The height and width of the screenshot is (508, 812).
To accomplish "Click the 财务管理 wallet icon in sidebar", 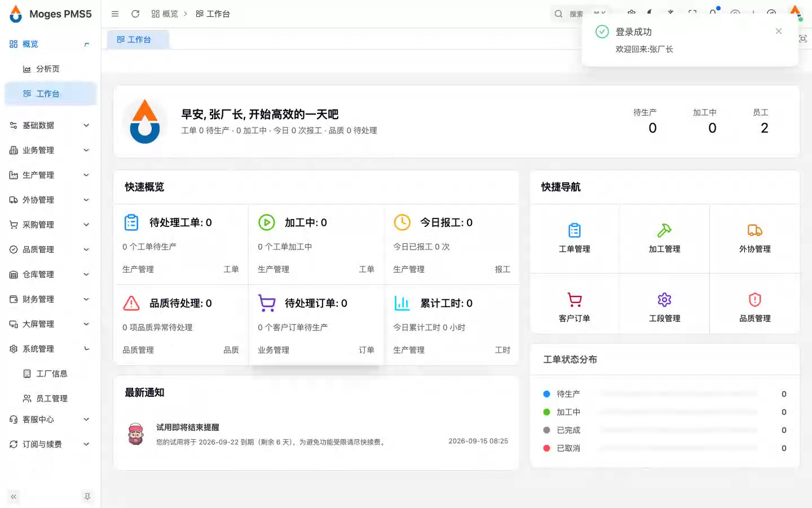I will [x=14, y=299].
